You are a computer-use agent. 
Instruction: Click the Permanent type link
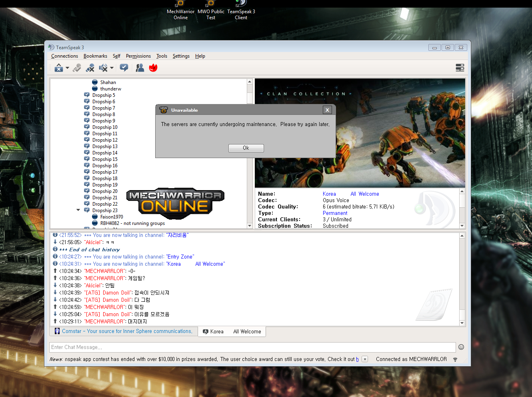pos(335,213)
